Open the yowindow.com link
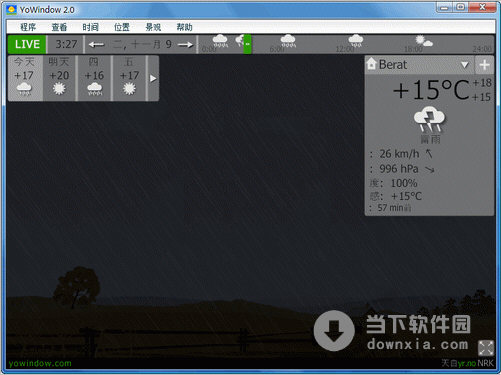This screenshot has height=375, width=501. [x=40, y=363]
